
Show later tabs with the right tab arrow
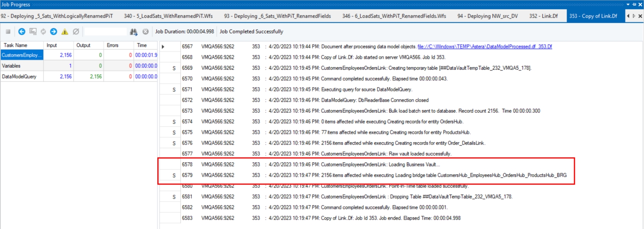tap(634, 16)
